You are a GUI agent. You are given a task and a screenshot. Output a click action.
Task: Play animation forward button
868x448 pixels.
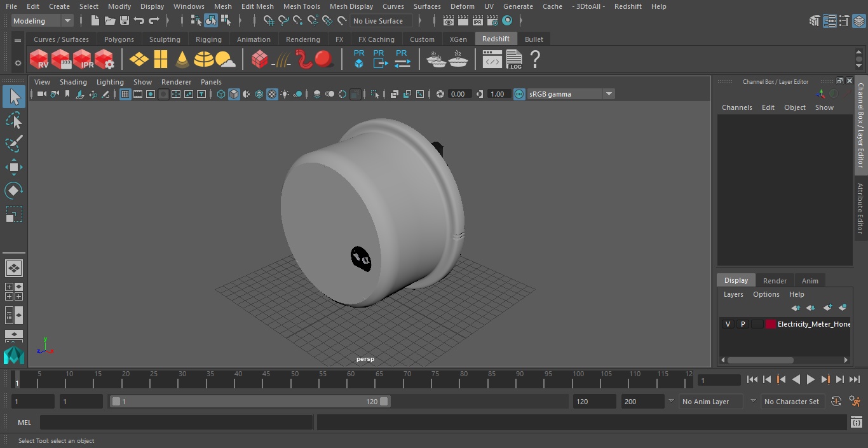(810, 379)
